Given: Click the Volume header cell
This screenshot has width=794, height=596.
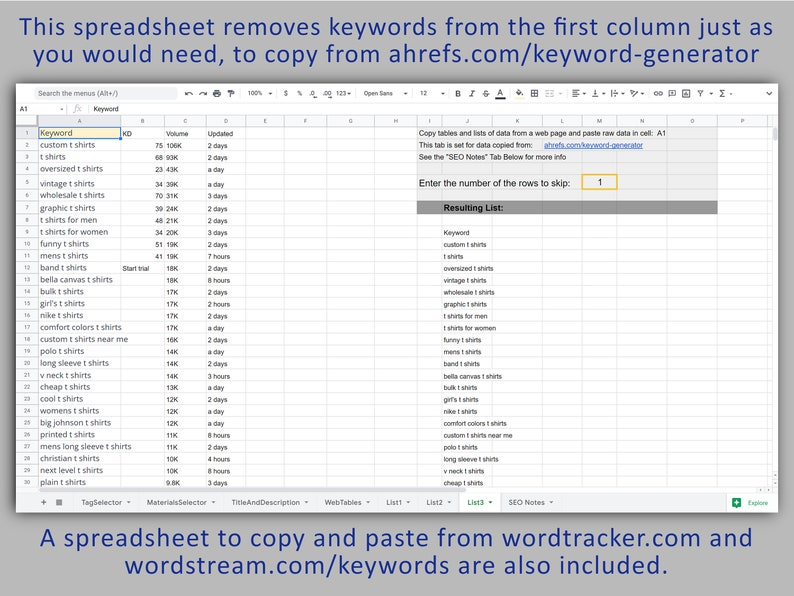Looking at the screenshot, I should [185, 134].
